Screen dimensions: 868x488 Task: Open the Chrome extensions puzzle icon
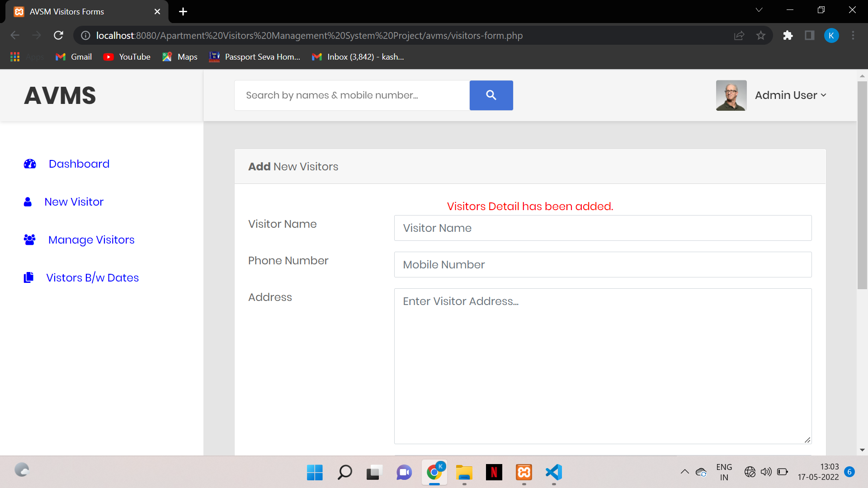788,35
